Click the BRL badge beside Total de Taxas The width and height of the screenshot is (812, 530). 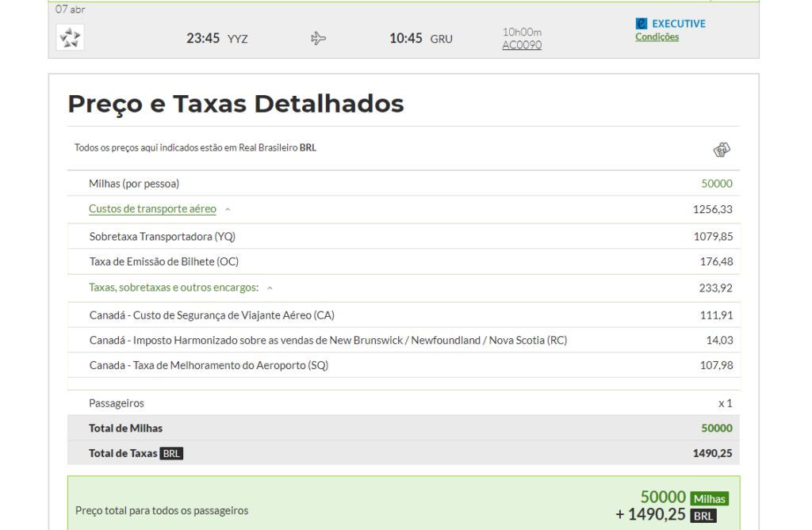171,453
